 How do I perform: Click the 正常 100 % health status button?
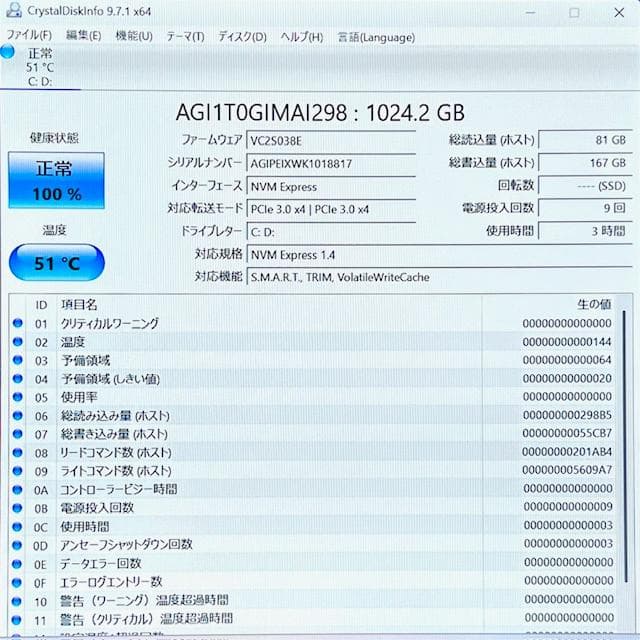tap(56, 180)
